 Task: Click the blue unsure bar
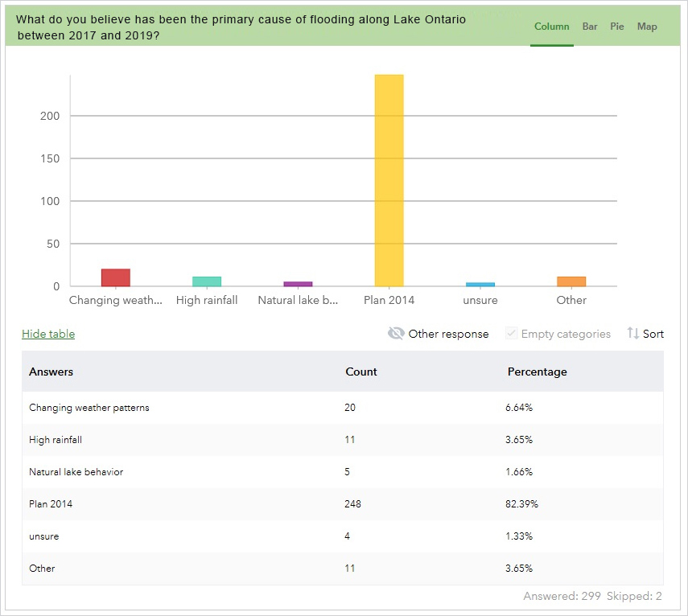[480, 285]
